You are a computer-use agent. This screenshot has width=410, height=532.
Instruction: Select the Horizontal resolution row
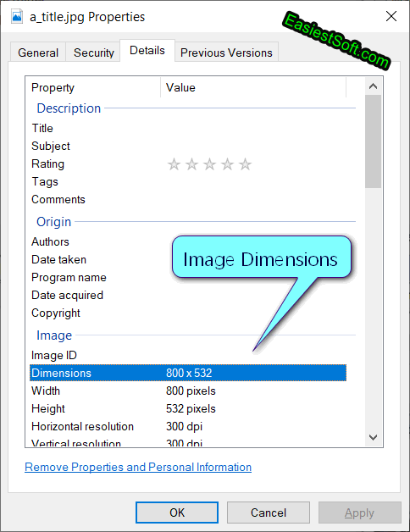tap(188, 426)
